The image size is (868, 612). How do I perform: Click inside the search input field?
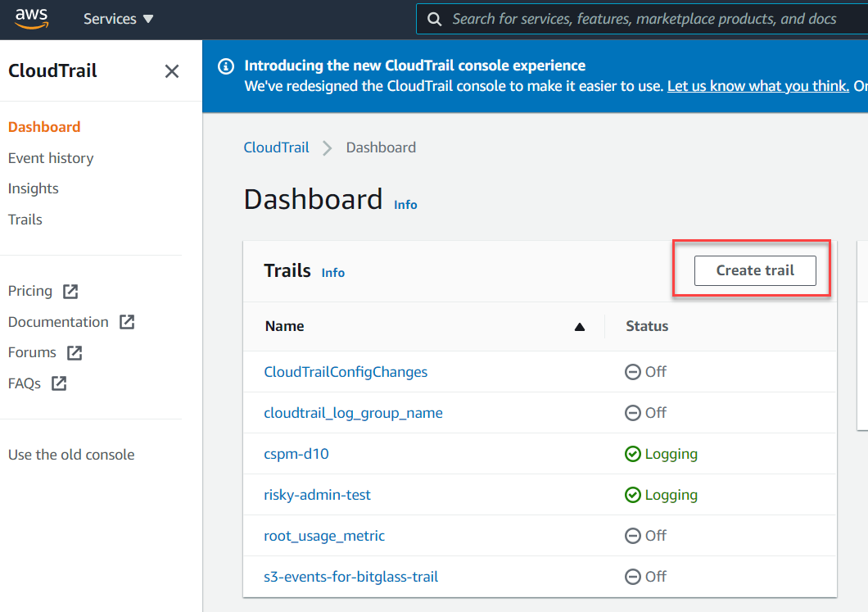click(x=639, y=18)
